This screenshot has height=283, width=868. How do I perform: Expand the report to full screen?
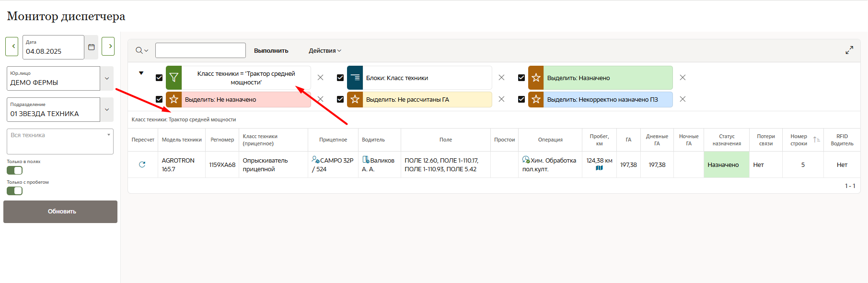click(849, 50)
